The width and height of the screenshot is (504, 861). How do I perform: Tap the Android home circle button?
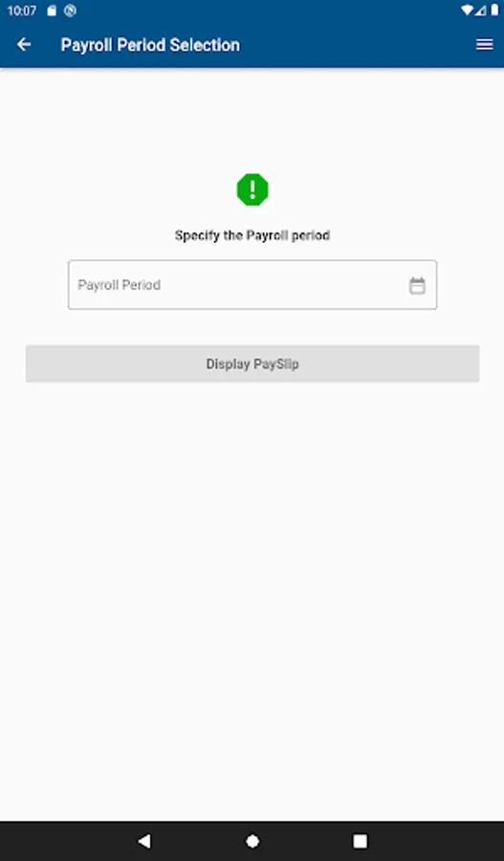pyautogui.click(x=252, y=841)
